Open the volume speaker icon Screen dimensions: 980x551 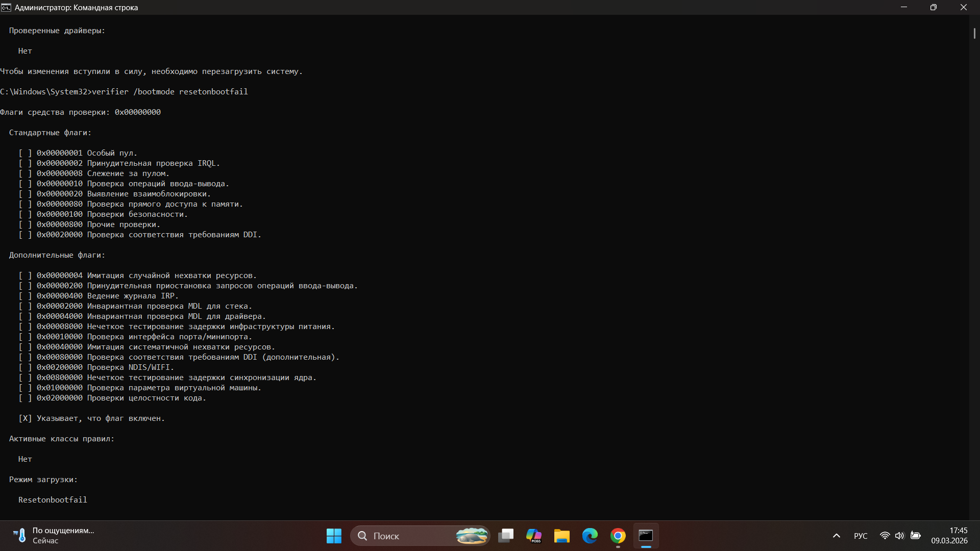pyautogui.click(x=899, y=536)
